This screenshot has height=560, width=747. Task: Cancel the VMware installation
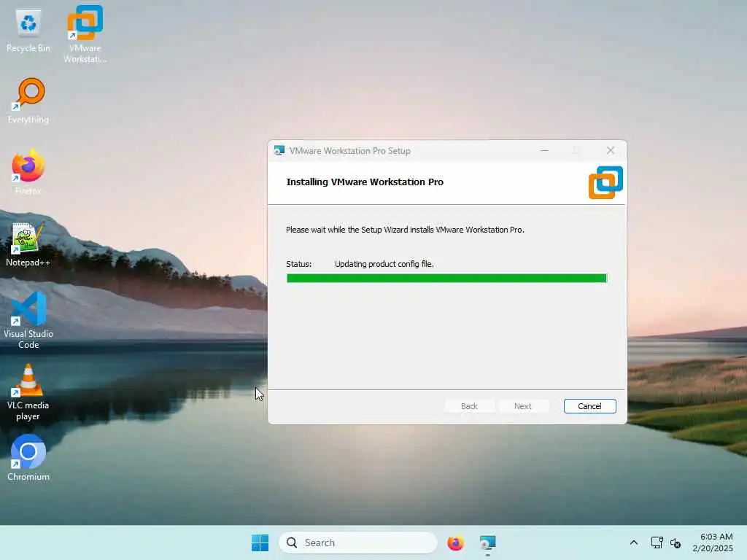pyautogui.click(x=589, y=406)
